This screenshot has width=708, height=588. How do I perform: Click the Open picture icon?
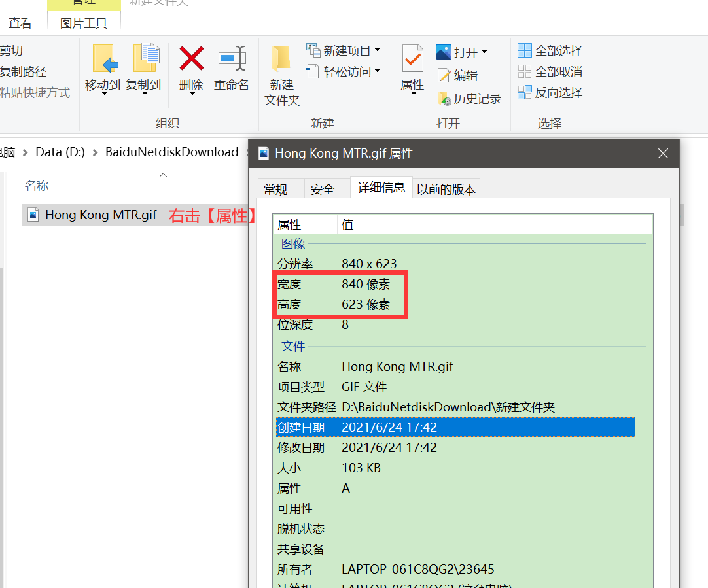(444, 52)
